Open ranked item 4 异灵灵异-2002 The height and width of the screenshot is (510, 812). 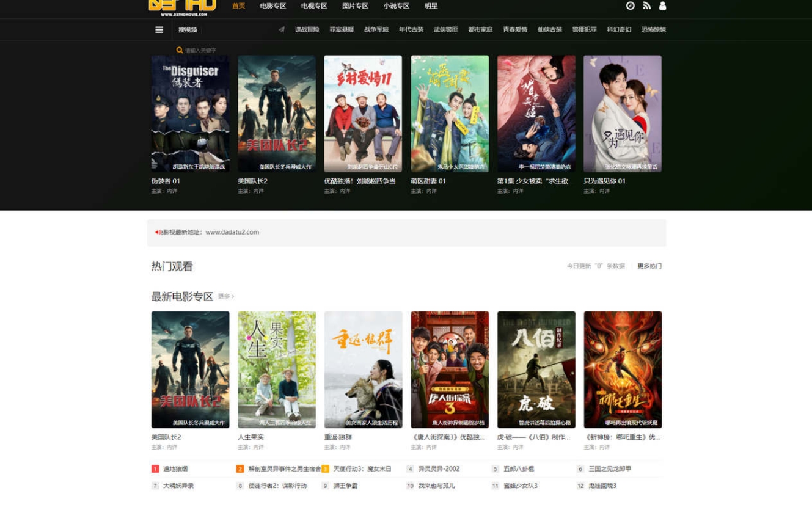pyautogui.click(x=439, y=469)
